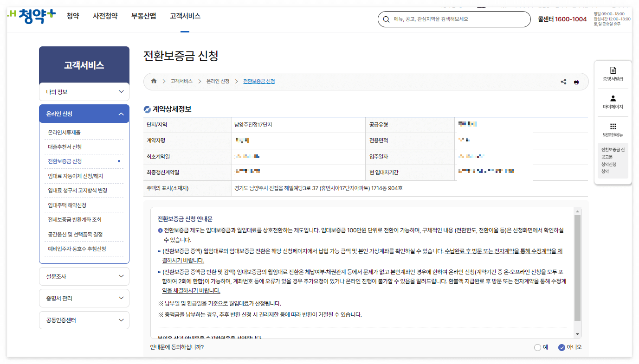639x364 pixels.
Task: Open visited menu entry 청약신청
Action: [609, 164]
